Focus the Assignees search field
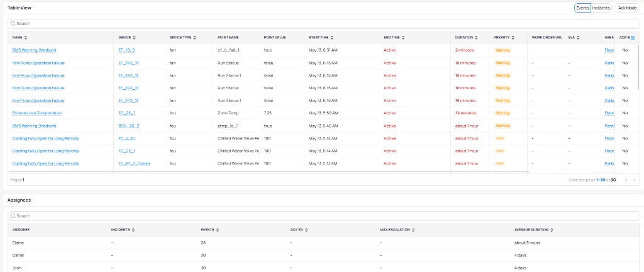 point(324,216)
